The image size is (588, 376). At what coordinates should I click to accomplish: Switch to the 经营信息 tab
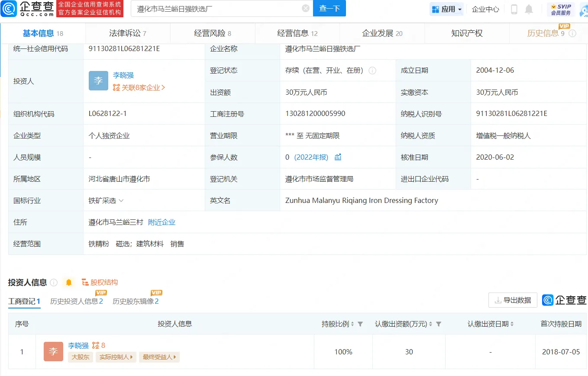coord(297,33)
